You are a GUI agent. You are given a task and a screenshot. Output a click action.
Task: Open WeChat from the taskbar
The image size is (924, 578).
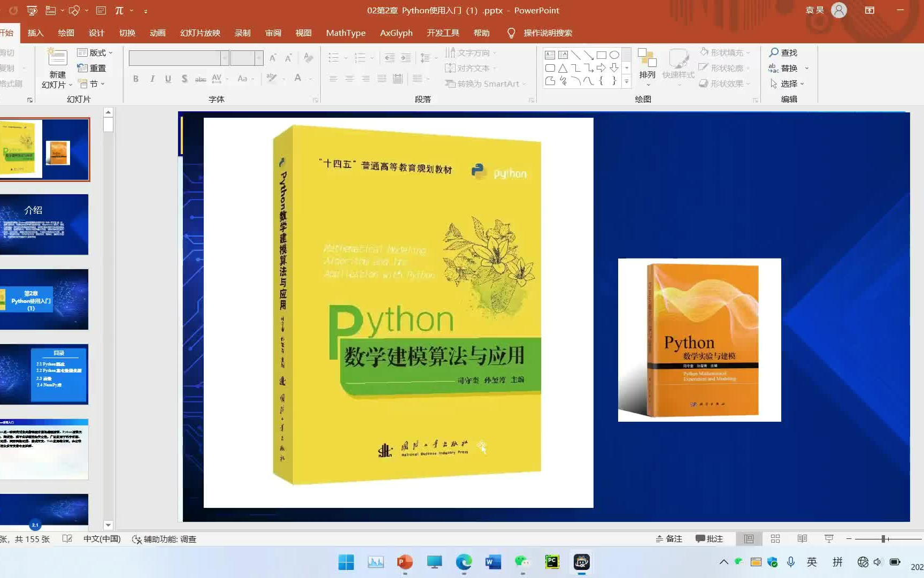(522, 562)
